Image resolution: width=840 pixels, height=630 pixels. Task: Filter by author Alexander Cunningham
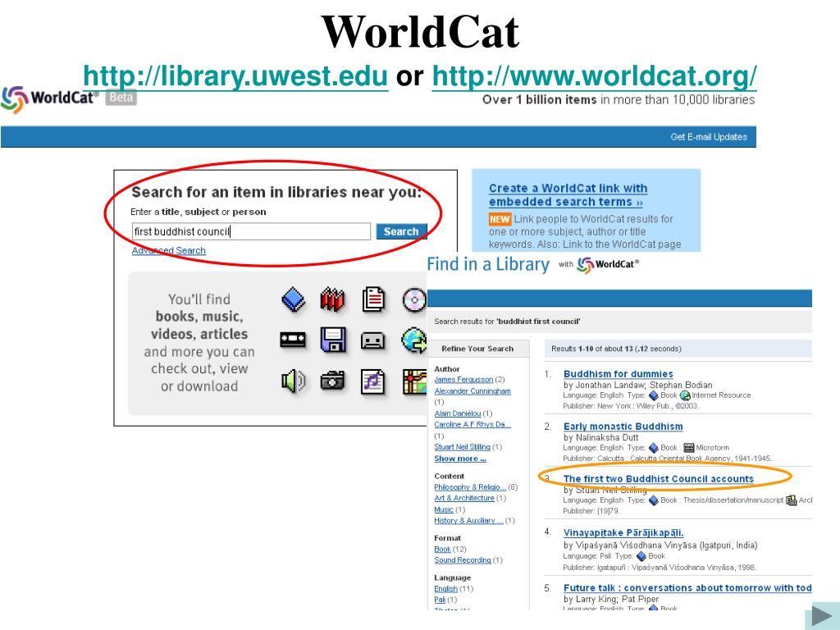472,391
